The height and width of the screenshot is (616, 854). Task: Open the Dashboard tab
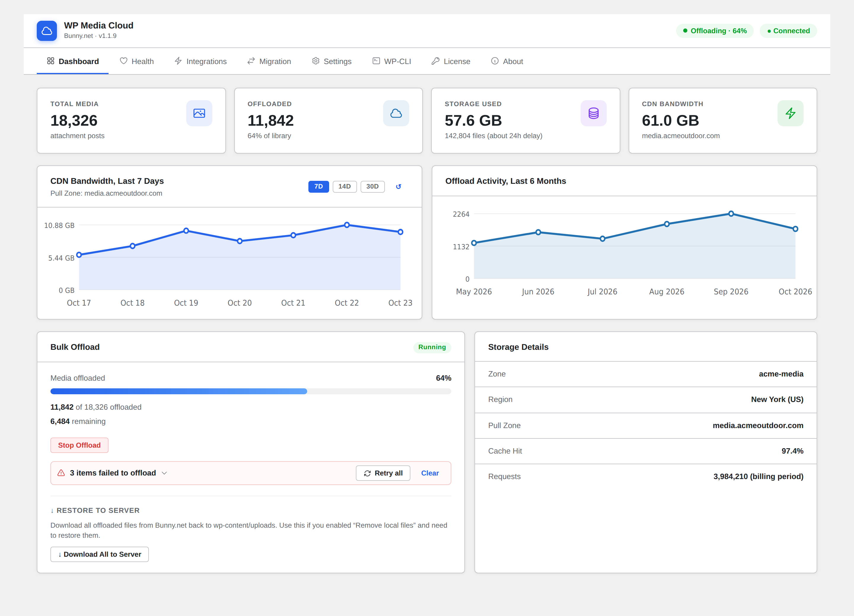[x=73, y=61]
